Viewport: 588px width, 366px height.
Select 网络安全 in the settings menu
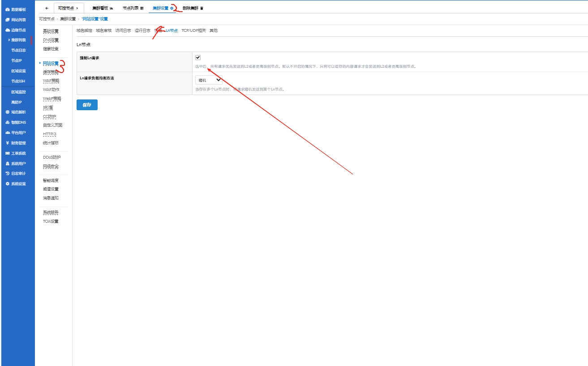pos(51,166)
